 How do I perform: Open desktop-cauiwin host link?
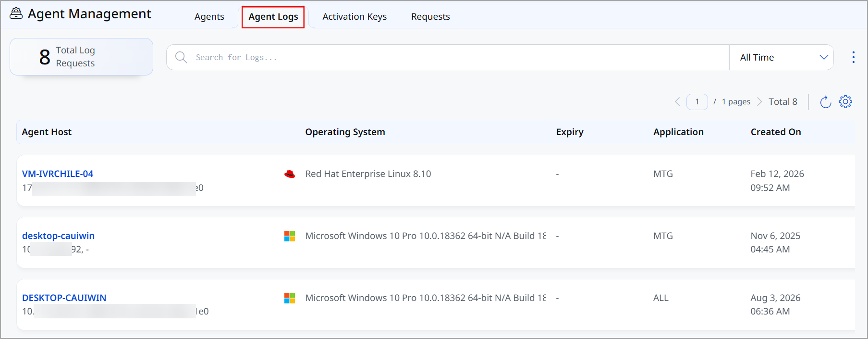(x=58, y=236)
